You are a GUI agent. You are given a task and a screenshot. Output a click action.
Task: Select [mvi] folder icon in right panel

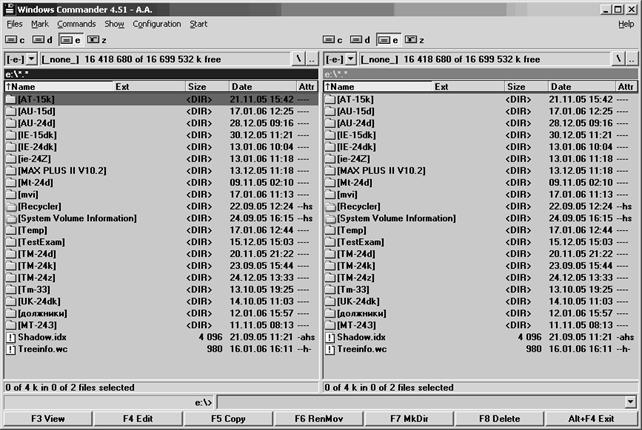pyautogui.click(x=330, y=195)
